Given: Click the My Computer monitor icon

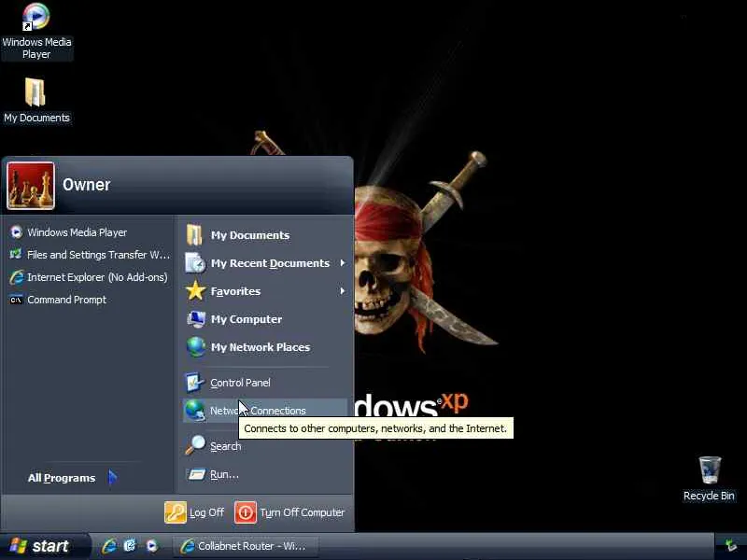Looking at the screenshot, I should click(196, 318).
